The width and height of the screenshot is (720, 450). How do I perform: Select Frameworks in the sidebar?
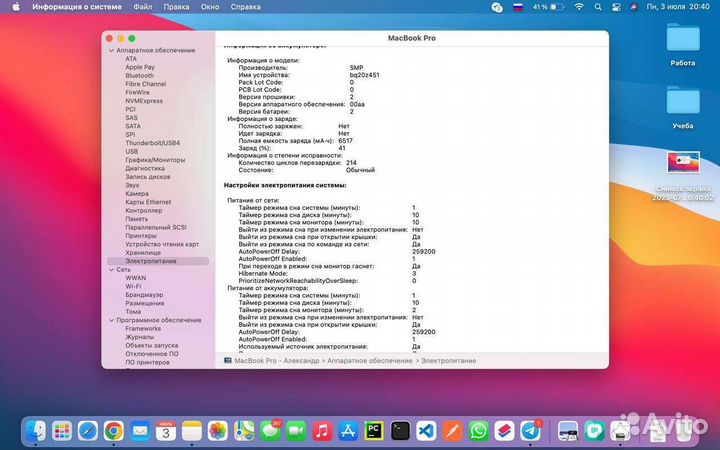(x=143, y=328)
